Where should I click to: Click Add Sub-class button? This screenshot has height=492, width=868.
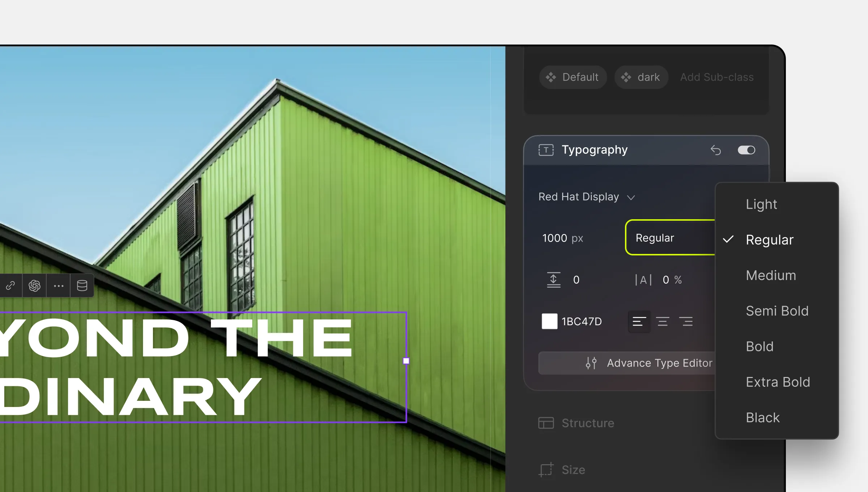point(715,77)
